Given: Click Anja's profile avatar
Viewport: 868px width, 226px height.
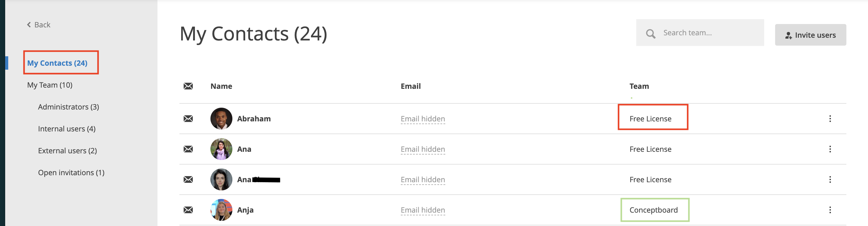Looking at the screenshot, I should 221,210.
